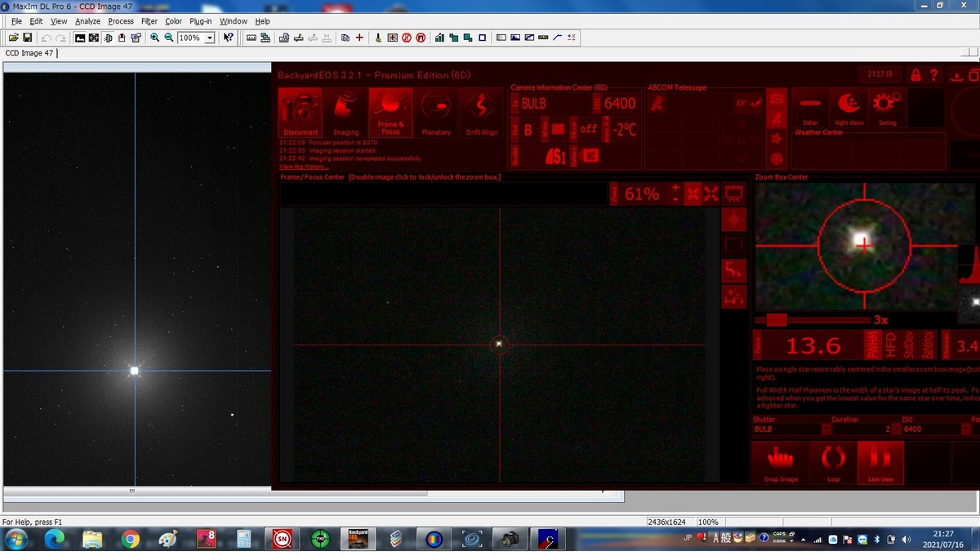
Task: Click the Dither button
Action: (x=810, y=109)
